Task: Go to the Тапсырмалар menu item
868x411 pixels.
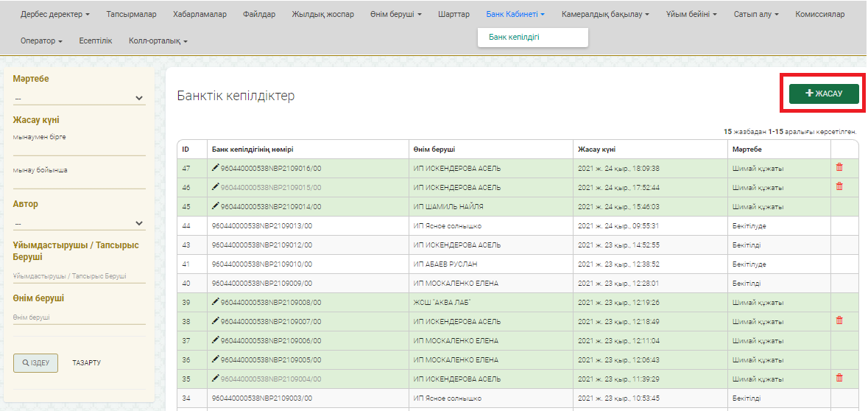Action: pos(131,14)
